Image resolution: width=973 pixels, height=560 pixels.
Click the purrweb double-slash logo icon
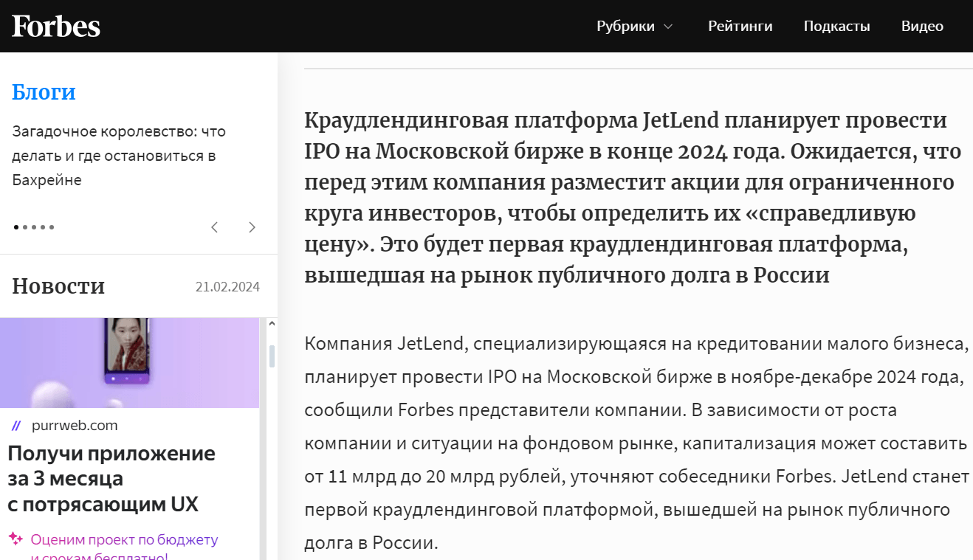[16, 426]
